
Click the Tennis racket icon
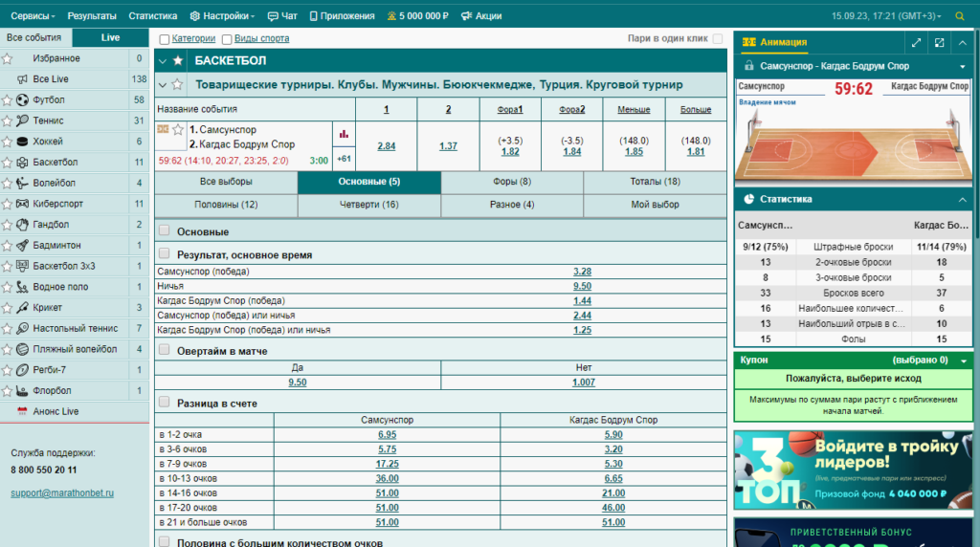point(23,120)
